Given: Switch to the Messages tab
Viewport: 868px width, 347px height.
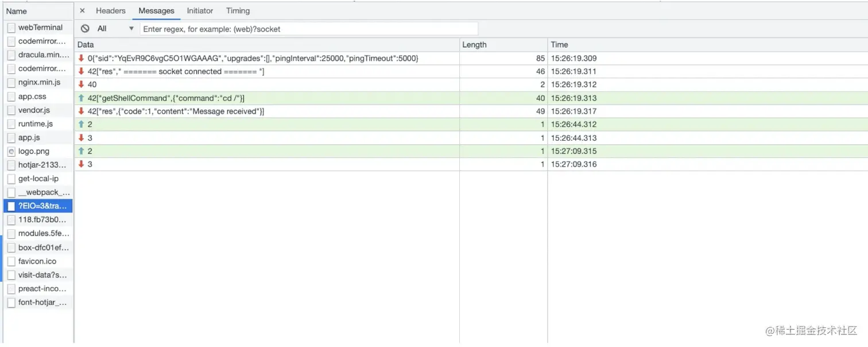Looking at the screenshot, I should (x=156, y=11).
